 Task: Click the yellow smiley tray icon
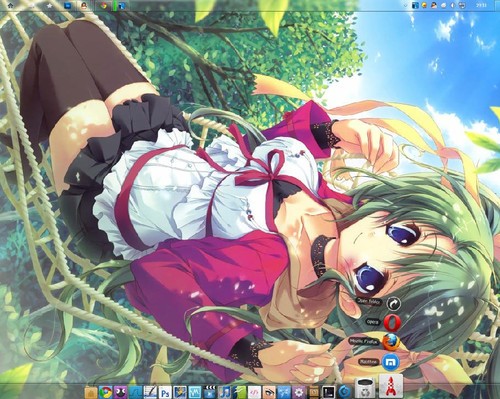424,5
